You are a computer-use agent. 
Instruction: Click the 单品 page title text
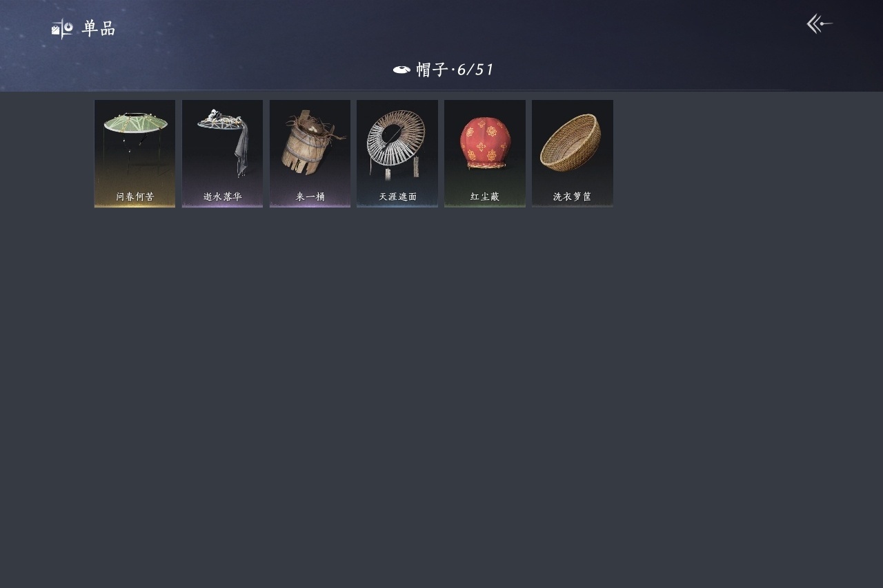pyautogui.click(x=99, y=29)
